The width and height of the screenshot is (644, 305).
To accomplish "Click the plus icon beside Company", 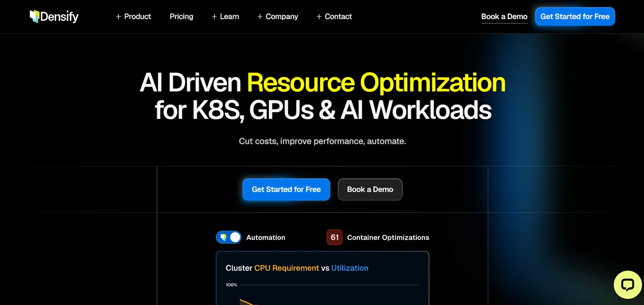I will 260,17.
